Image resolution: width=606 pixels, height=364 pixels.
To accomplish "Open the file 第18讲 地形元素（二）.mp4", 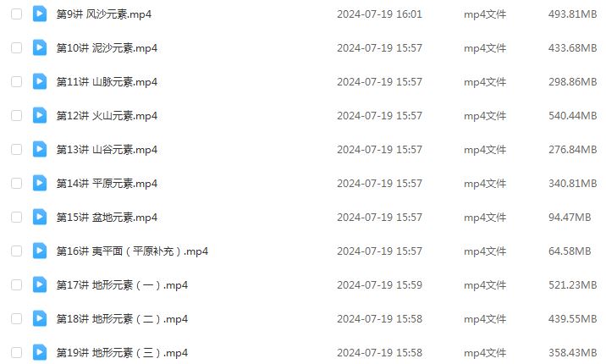I will [x=122, y=319].
